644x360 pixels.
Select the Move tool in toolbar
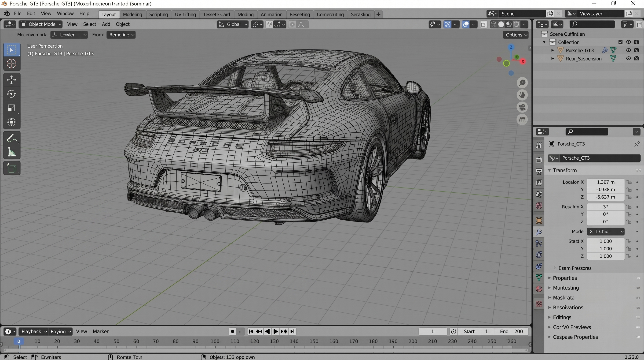click(11, 80)
